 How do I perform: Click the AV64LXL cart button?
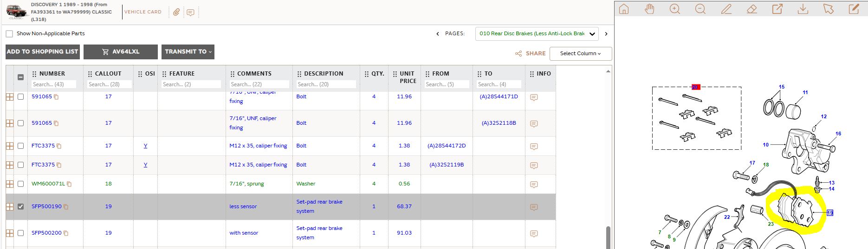point(121,52)
